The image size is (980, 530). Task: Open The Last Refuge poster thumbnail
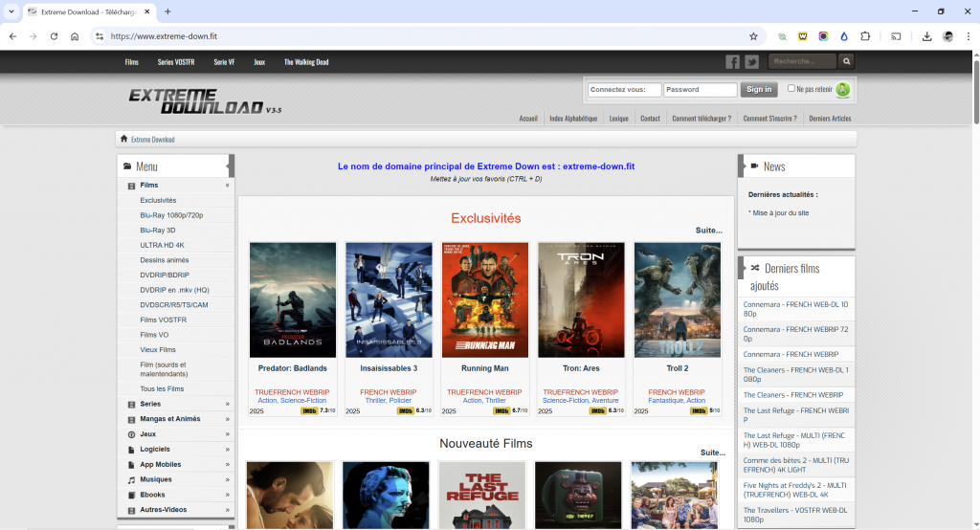tap(482, 496)
